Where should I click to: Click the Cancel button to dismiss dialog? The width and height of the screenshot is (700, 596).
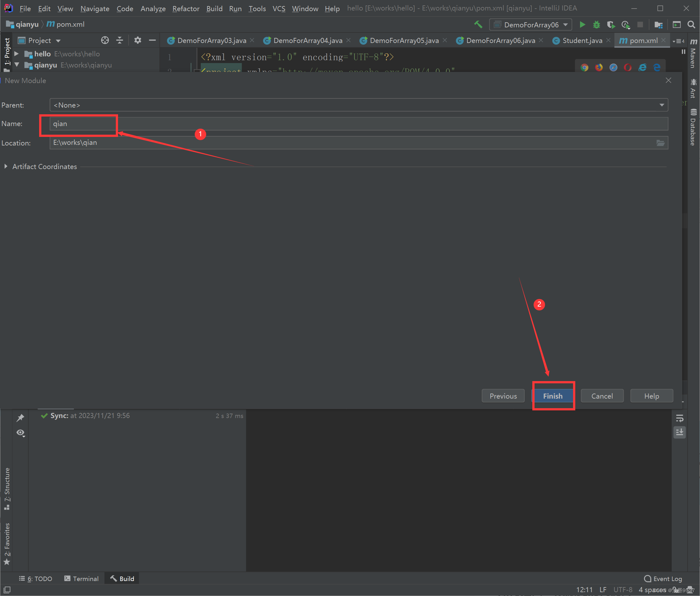602,395
